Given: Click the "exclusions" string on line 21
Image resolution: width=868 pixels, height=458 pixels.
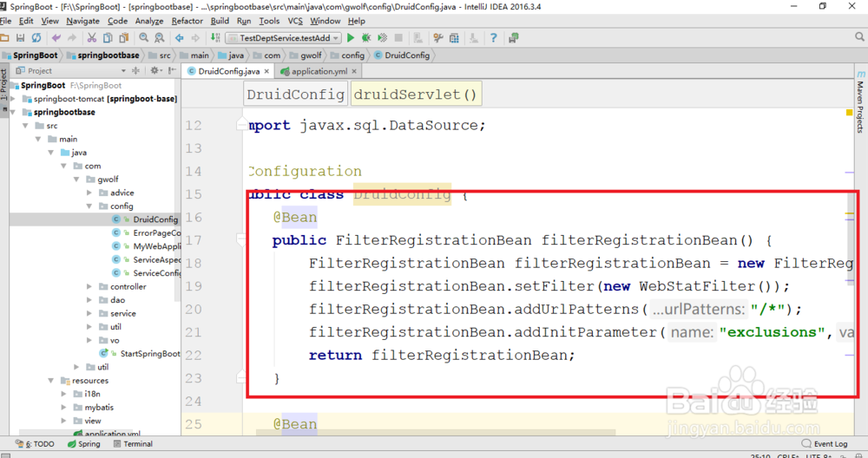Looking at the screenshot, I should pos(772,332).
